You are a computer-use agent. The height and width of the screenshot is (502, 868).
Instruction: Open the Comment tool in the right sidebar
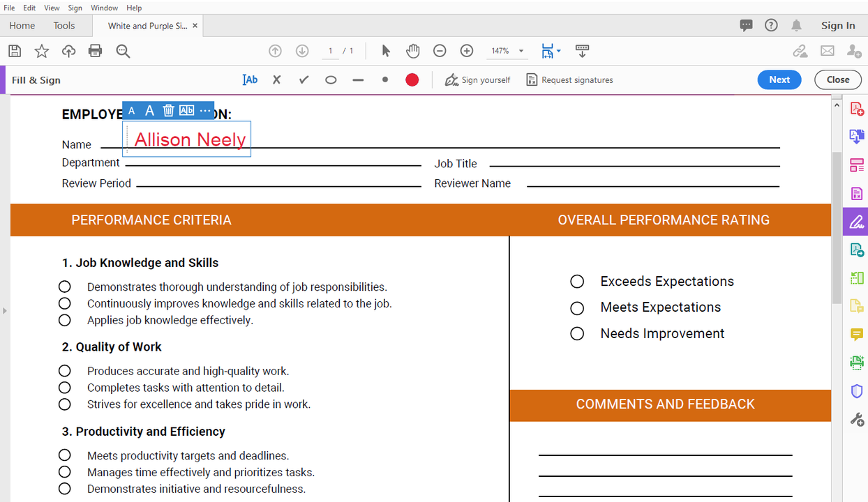(856, 335)
